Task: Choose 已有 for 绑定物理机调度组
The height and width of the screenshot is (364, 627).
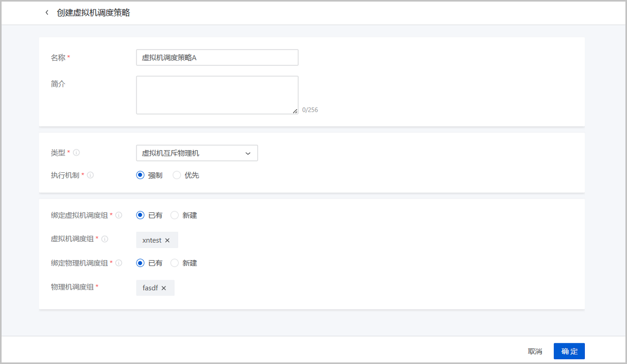Action: pos(140,263)
